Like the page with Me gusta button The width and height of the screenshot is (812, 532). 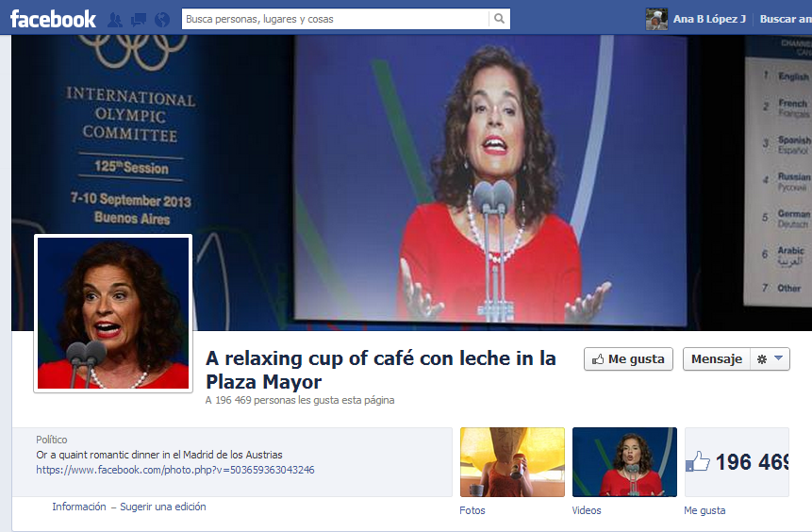tap(628, 359)
